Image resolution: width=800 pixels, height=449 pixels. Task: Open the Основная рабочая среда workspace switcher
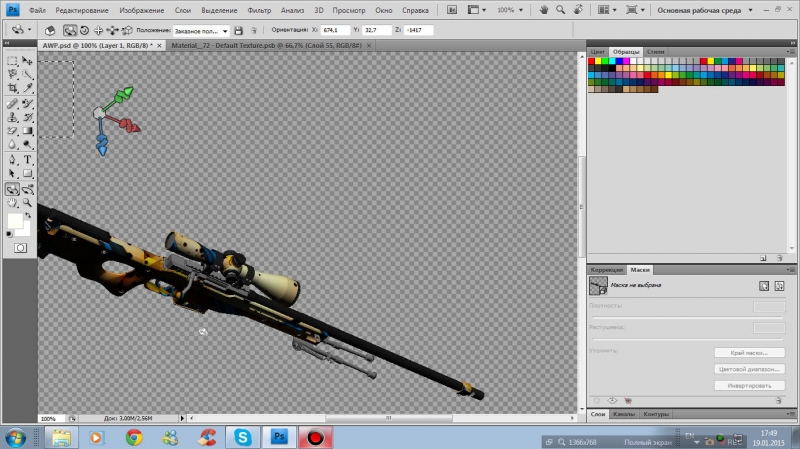click(704, 10)
